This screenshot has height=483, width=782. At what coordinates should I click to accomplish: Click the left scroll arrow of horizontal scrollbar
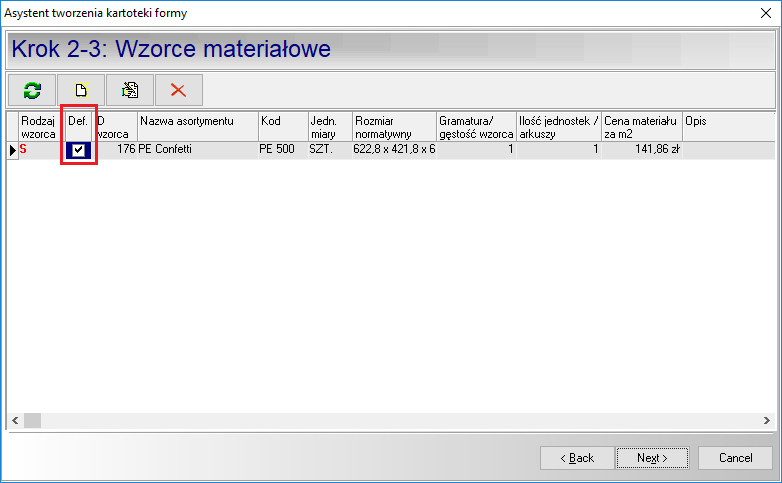tap(14, 420)
